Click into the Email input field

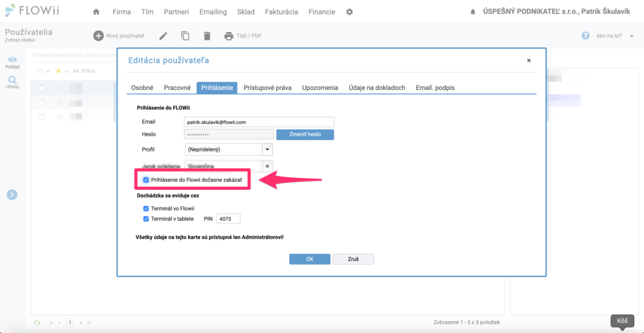coord(260,122)
